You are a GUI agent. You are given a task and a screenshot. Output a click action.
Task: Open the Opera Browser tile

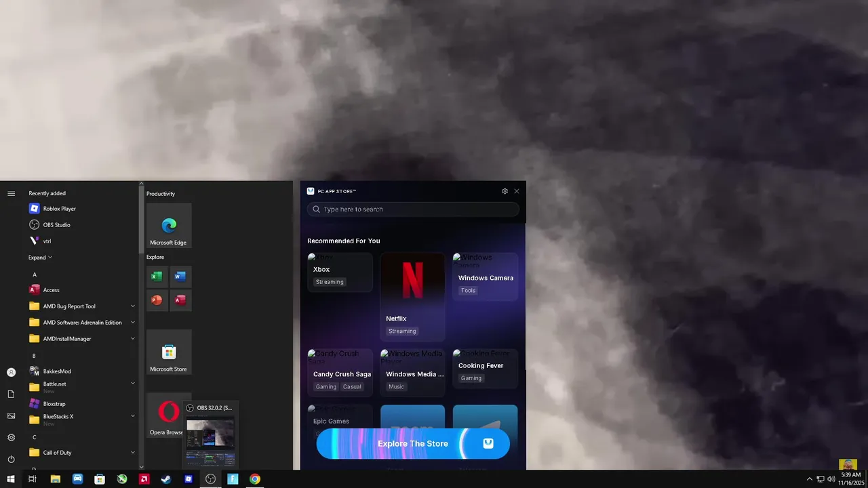point(166,415)
